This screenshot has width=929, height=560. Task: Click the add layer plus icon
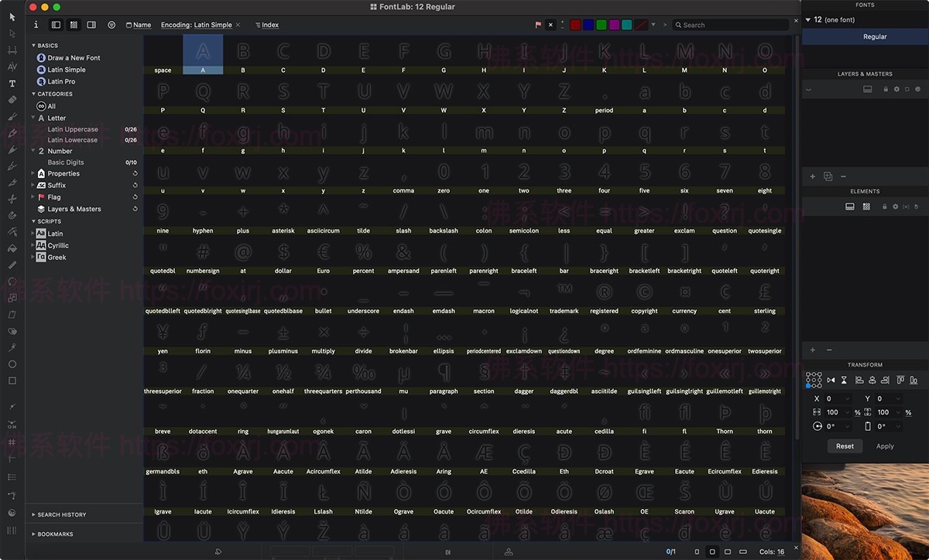coord(812,176)
